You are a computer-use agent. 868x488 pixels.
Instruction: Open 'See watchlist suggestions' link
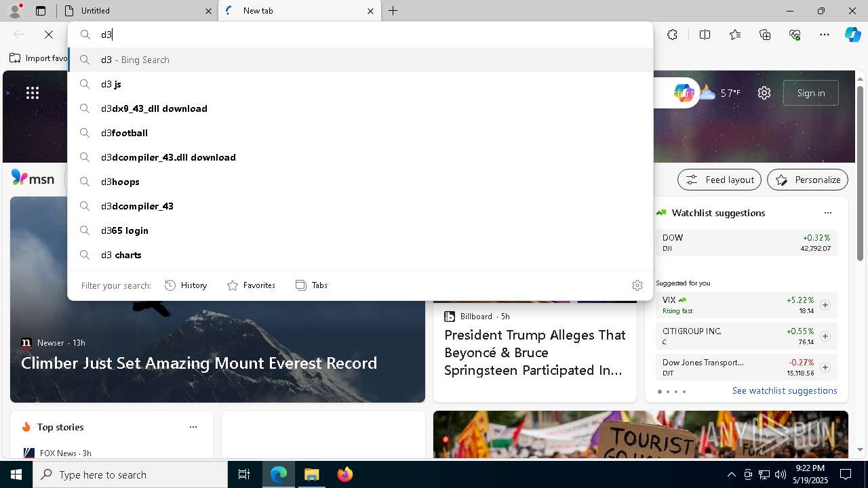point(785,390)
